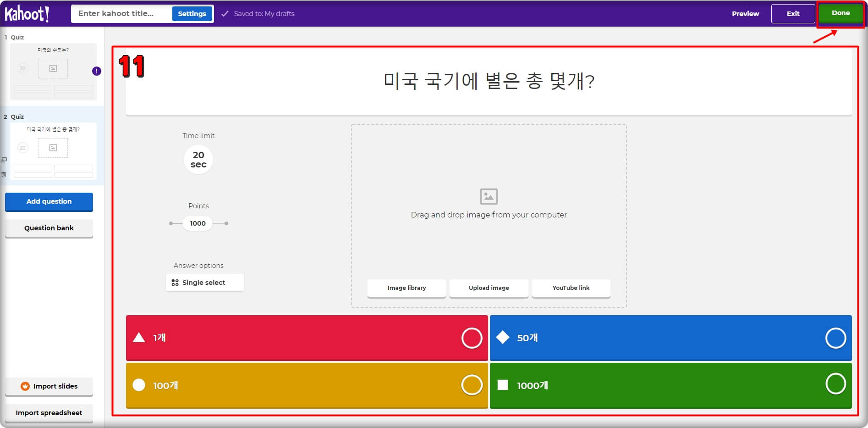The width and height of the screenshot is (868, 428).
Task: Click the Import slides button
Action: point(49,387)
